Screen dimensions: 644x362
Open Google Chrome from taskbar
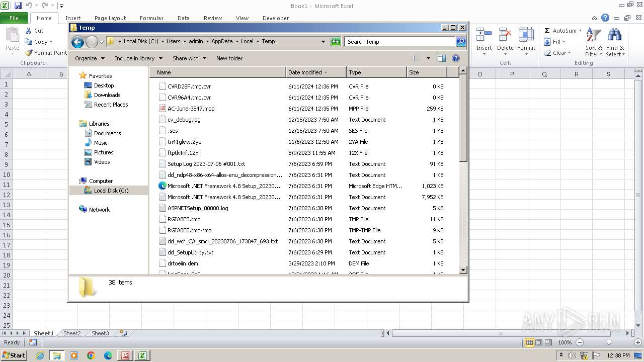pos(91,355)
